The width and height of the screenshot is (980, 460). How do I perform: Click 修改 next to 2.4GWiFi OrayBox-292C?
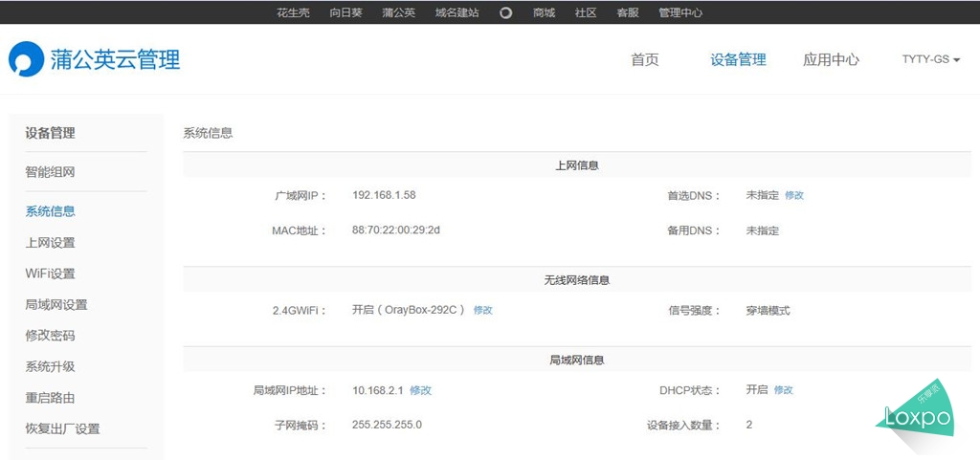tap(483, 310)
